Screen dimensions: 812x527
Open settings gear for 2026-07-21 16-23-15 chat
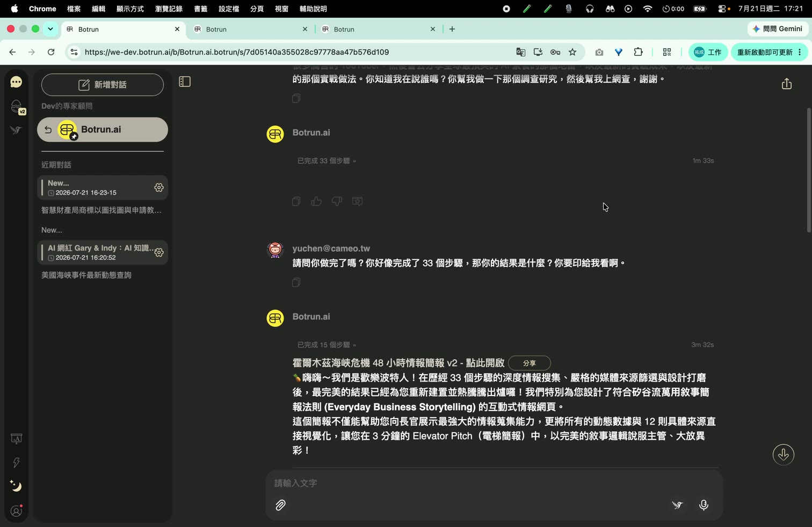[159, 188]
